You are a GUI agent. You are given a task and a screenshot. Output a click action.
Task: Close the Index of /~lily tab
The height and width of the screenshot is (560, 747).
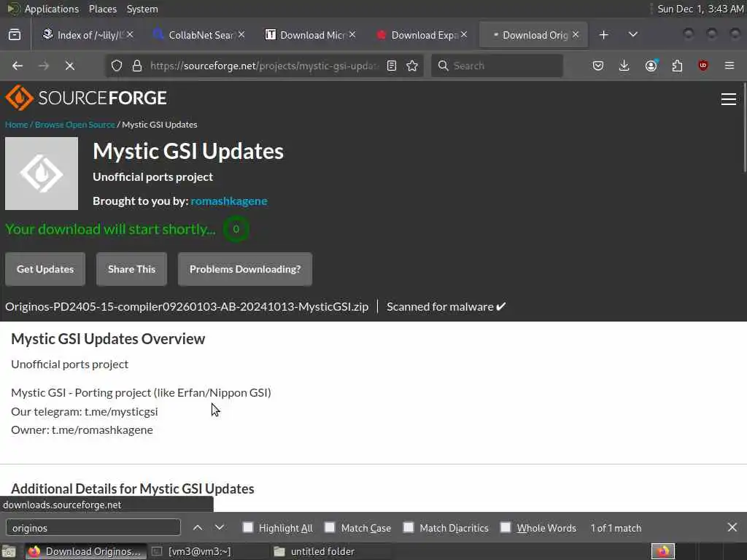[x=130, y=35]
